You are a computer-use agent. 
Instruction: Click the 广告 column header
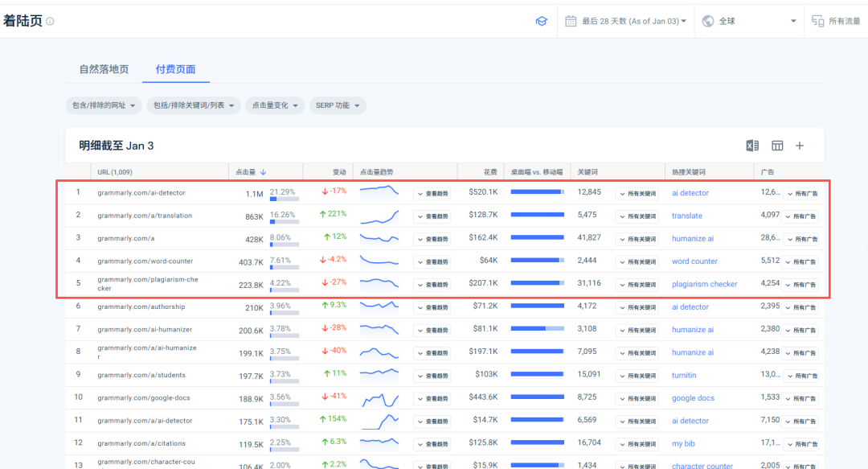tap(768, 172)
